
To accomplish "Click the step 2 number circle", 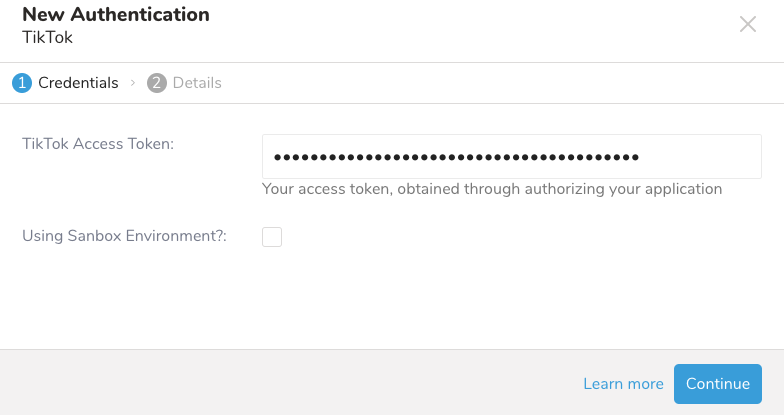I will pyautogui.click(x=157, y=83).
